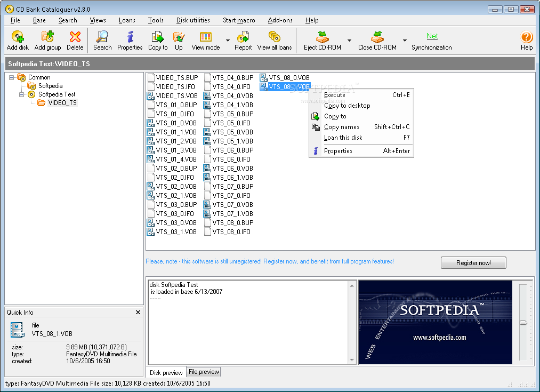Click the VTS_08_0.VOB file icon
This screenshot has height=392, width=540.
coord(263,78)
